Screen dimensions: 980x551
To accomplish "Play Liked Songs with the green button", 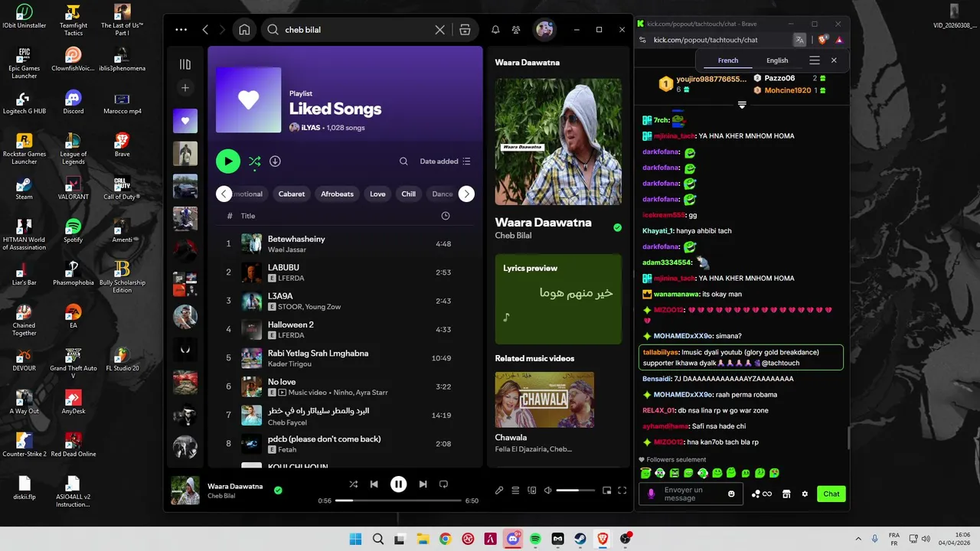I will (x=227, y=161).
